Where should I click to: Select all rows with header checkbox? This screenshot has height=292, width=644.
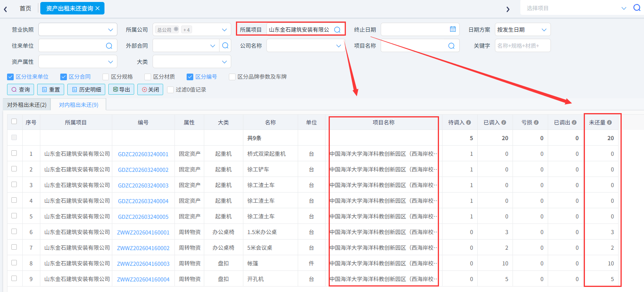[14, 121]
